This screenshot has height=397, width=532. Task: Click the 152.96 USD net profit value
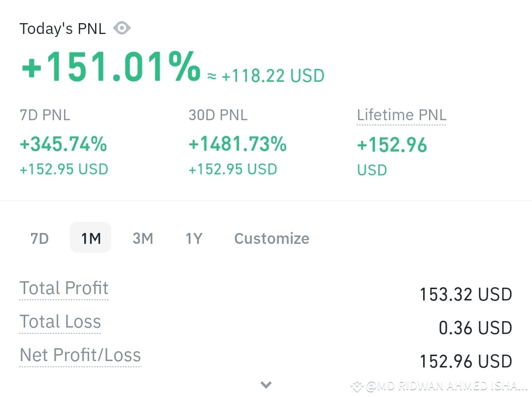click(x=465, y=362)
